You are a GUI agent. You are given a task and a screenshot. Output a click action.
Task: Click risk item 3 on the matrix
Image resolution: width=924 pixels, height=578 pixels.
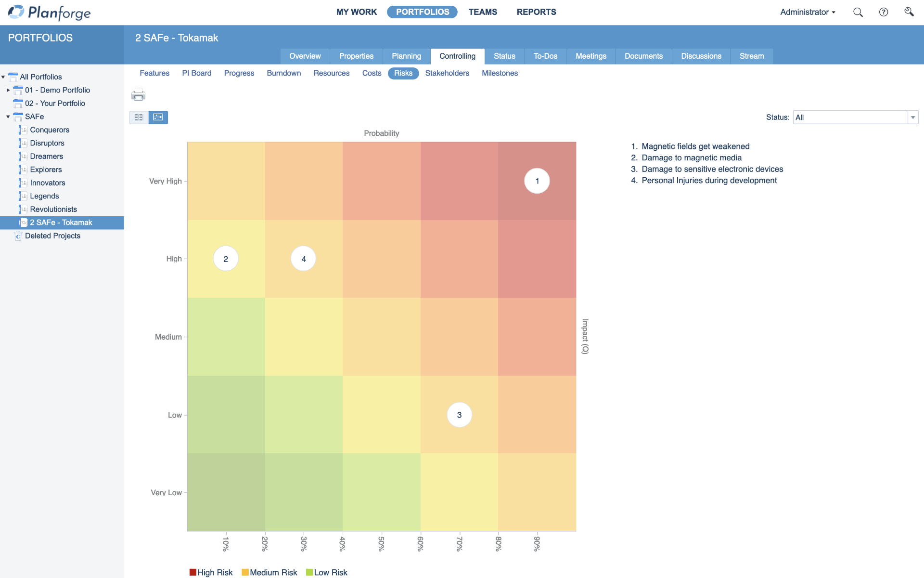pyautogui.click(x=459, y=415)
